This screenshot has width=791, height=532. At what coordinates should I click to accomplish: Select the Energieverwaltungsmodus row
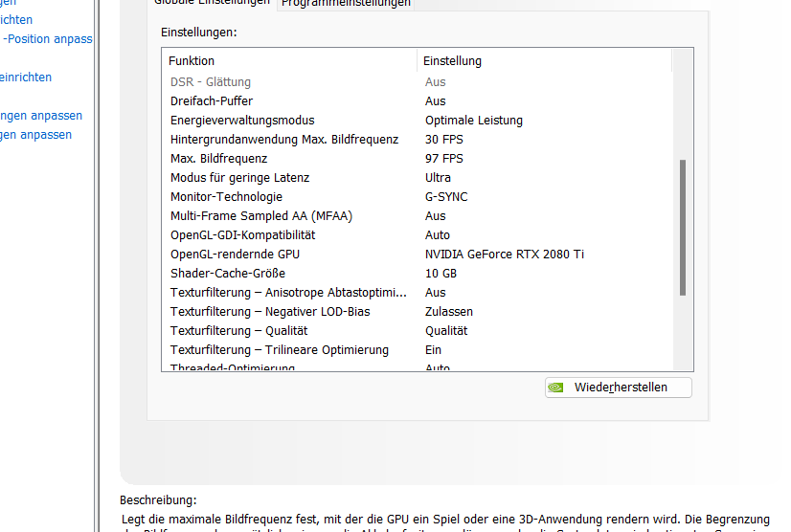click(x=418, y=120)
